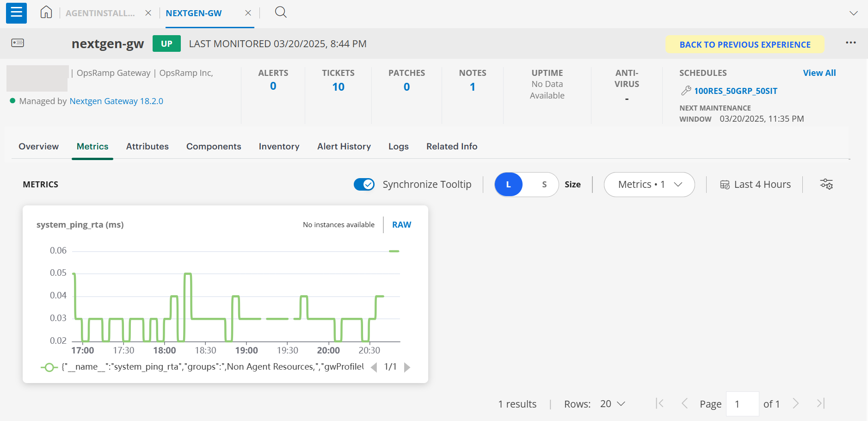The height and width of the screenshot is (421, 868).
Task: Open the Attributes tab
Action: point(148,146)
